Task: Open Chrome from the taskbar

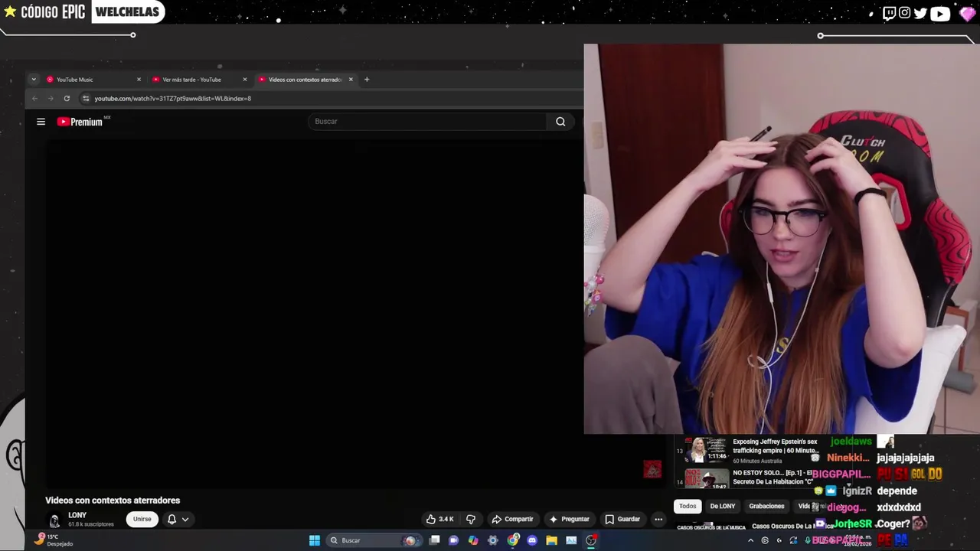Action: 512,540
